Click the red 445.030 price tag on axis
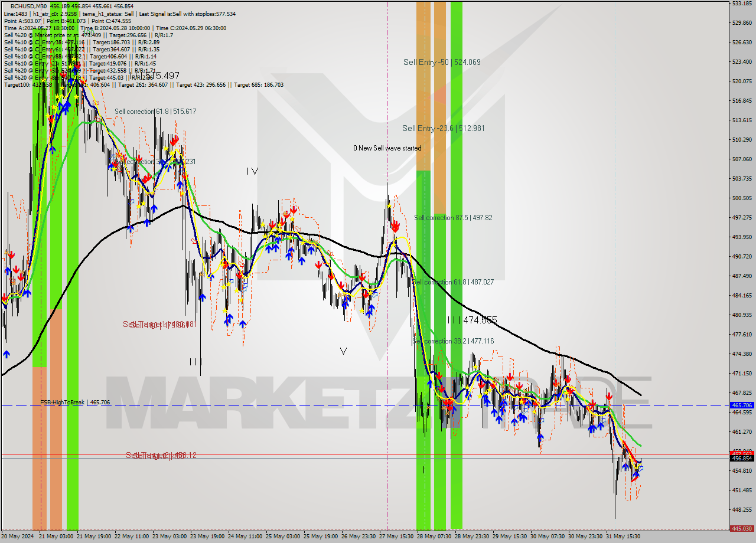 coord(742,529)
